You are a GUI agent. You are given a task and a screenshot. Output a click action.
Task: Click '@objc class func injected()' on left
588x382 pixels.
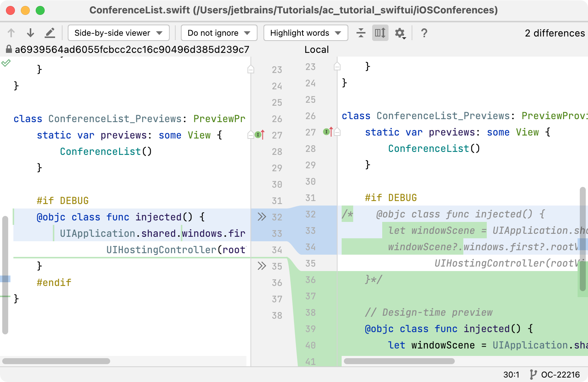pos(115,217)
